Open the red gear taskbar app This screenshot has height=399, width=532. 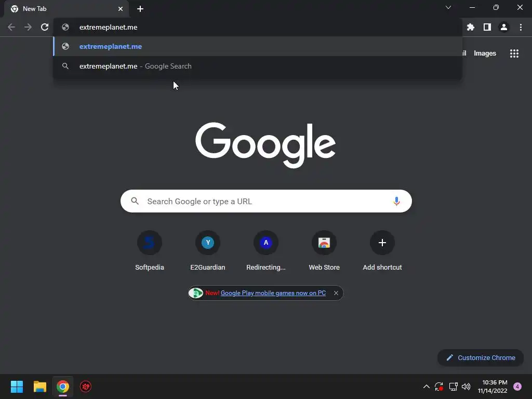(x=86, y=387)
